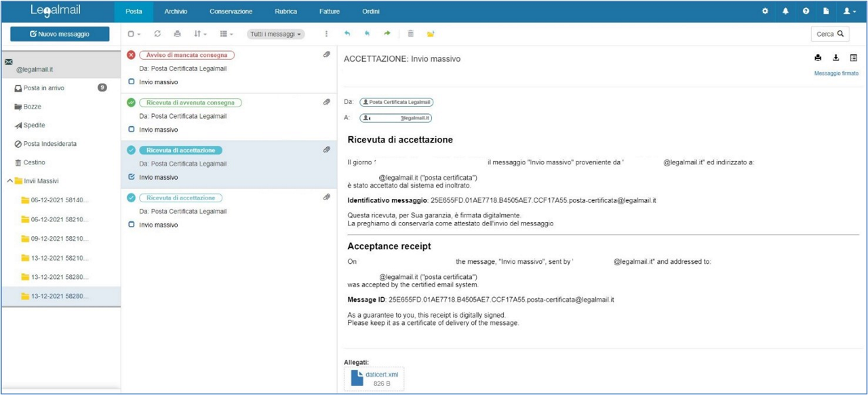This screenshot has height=395, width=868.
Task: Click the Nuovo messaggio button
Action: click(60, 34)
